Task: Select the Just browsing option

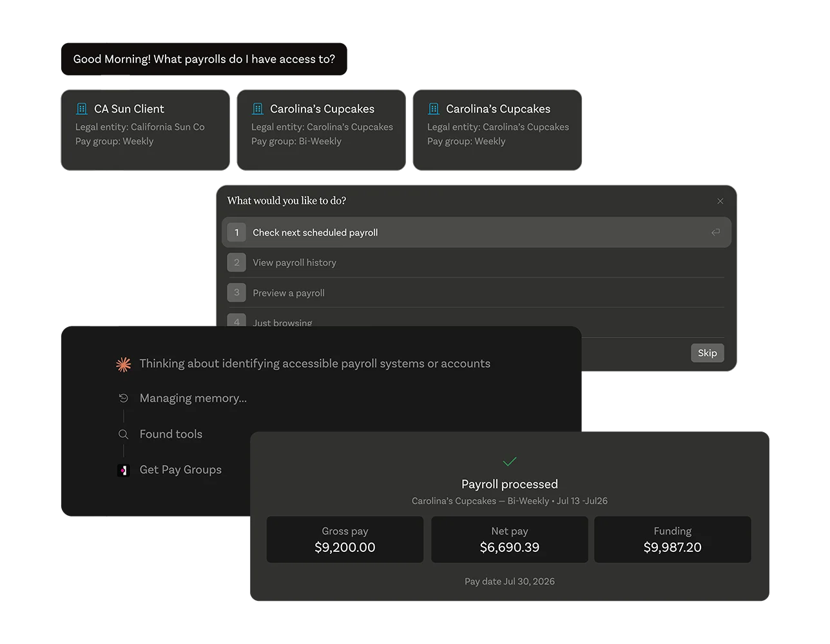Action: pos(477,318)
